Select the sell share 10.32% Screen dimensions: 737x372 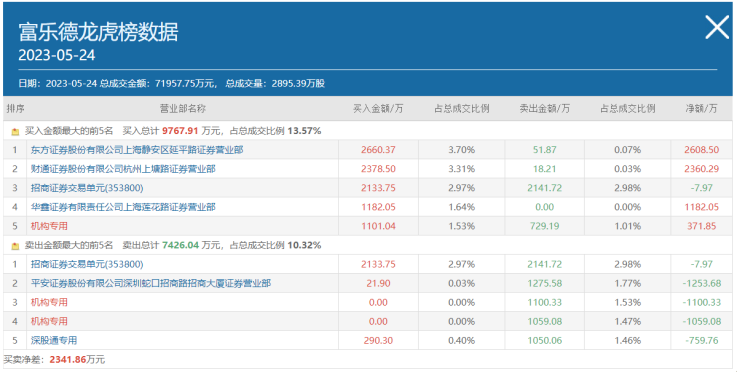[x=305, y=245]
